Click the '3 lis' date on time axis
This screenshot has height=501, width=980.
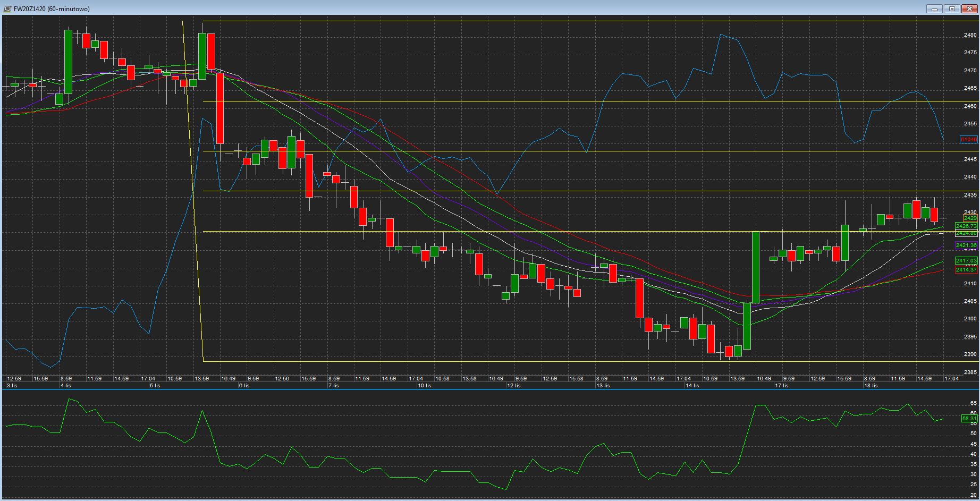tap(12, 386)
